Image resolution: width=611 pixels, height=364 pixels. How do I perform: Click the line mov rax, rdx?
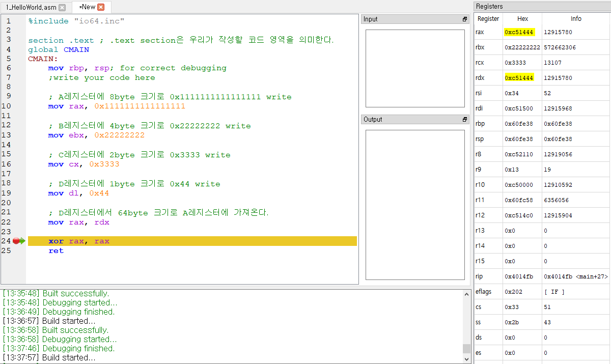(79, 222)
